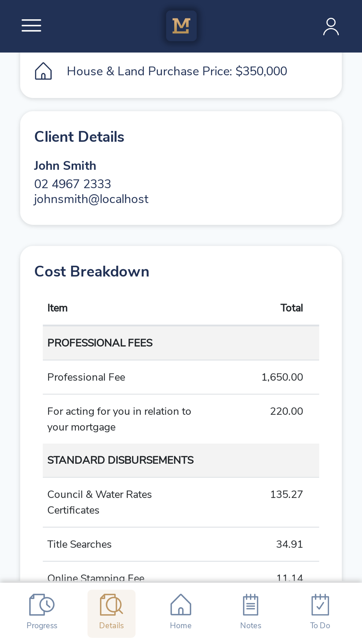Viewport: 362px width, 644px height.
Task: Open the user profile icon
Action: [331, 26]
